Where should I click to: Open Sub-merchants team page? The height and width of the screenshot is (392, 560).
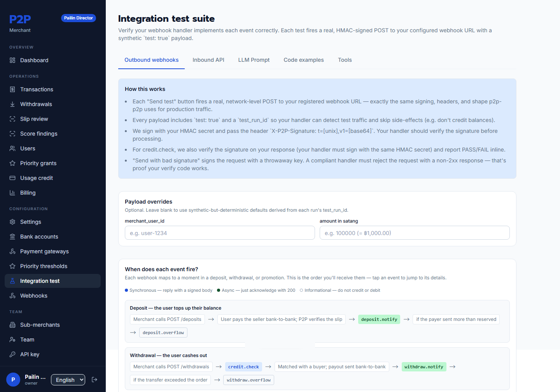coord(52,325)
